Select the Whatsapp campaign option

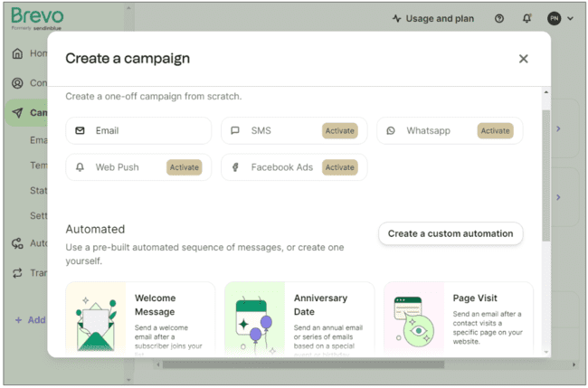[x=450, y=131]
